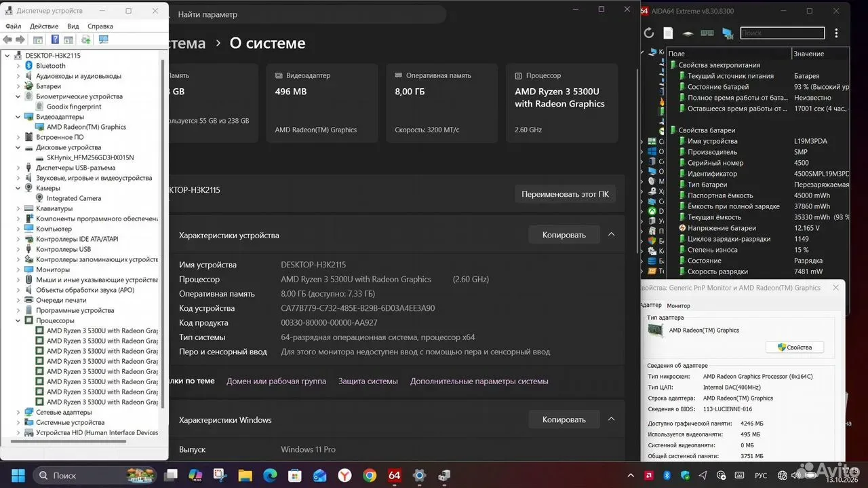Open Microsoft Store from taskbar
The height and width of the screenshot is (488, 868).
[x=295, y=475]
